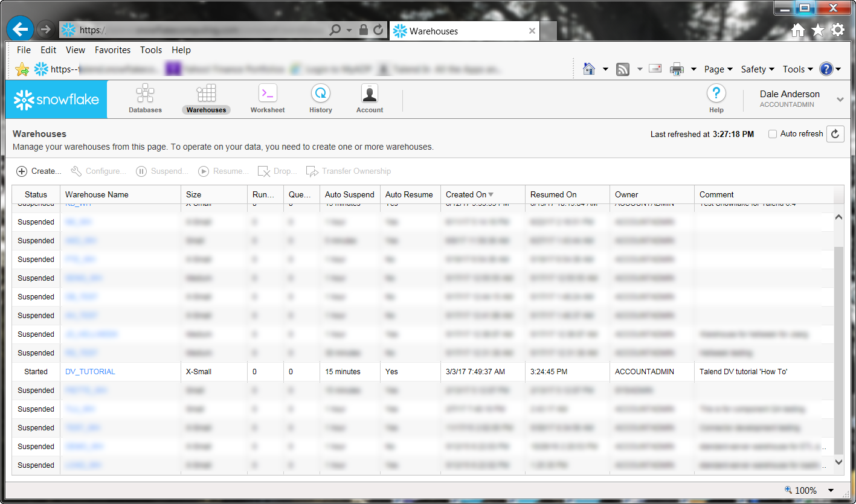This screenshot has height=504, width=856.
Task: Click the scroll down arrow of table
Action: point(838,462)
